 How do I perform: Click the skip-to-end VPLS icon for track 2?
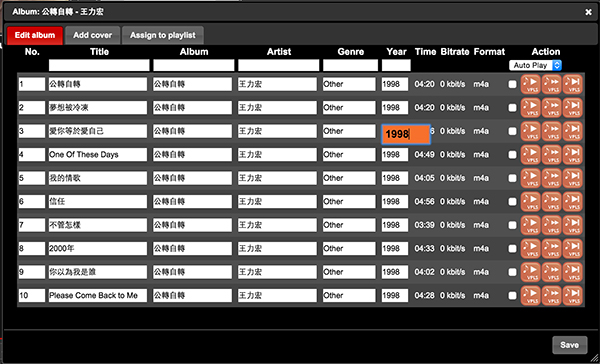[572, 108]
